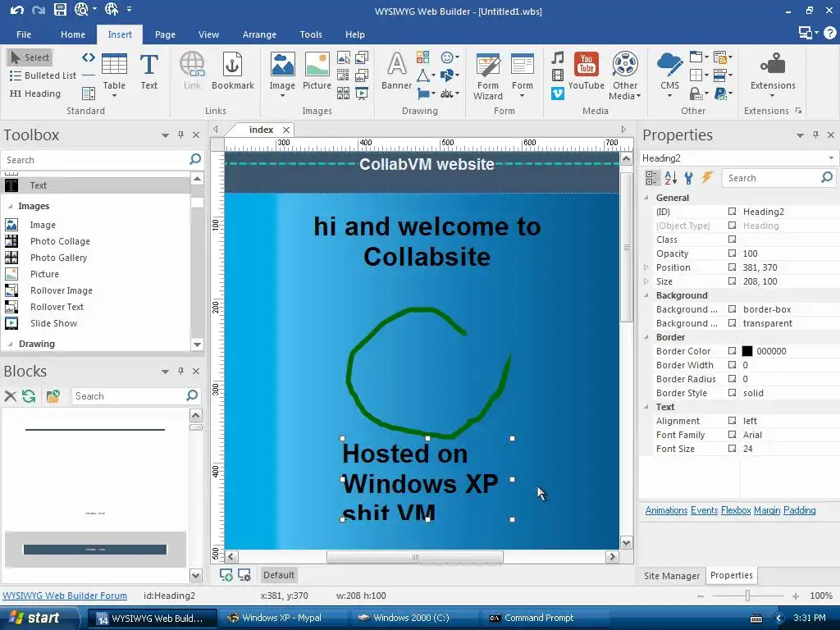Open the Padding link
Screen dimensions: 840x630
click(799, 510)
